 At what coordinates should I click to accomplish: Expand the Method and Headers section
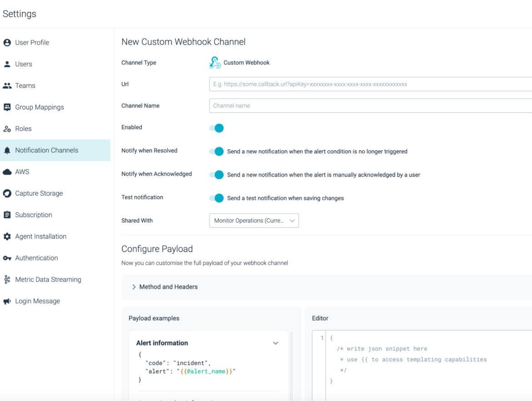pos(134,287)
